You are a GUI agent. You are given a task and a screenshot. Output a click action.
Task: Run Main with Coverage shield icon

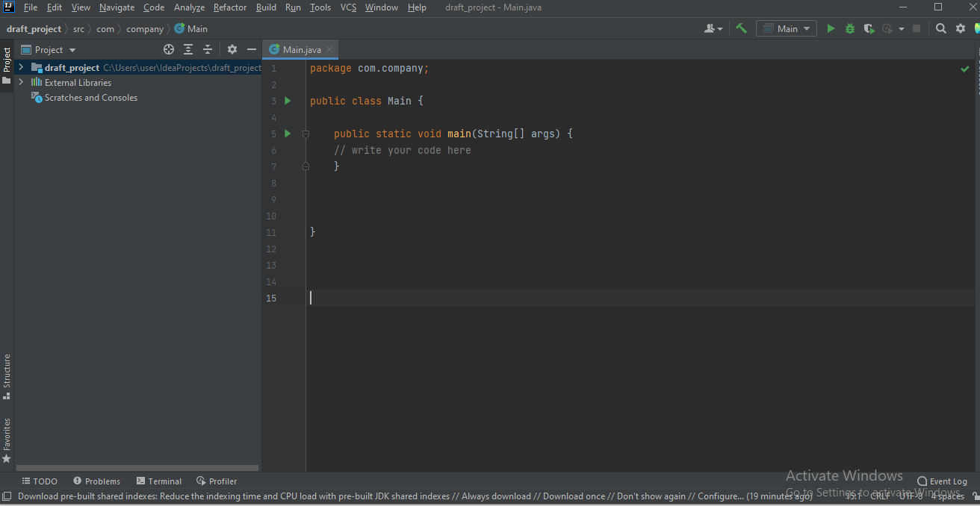click(x=868, y=28)
